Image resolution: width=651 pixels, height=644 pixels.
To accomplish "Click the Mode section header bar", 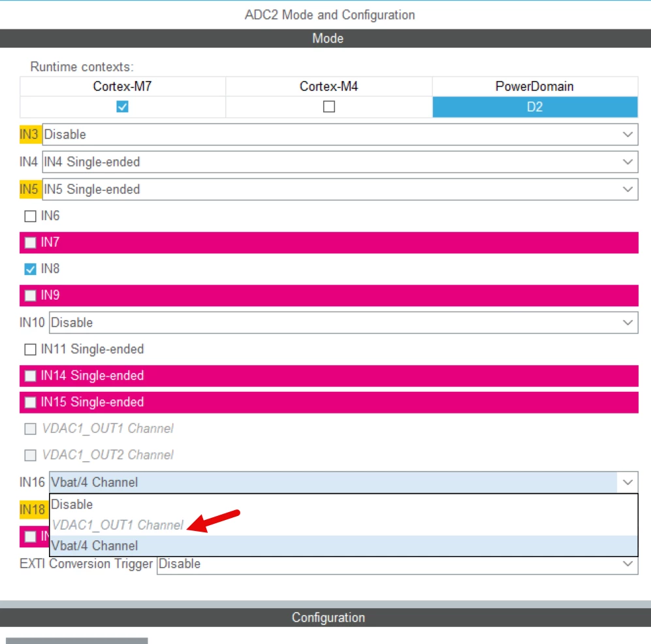I will (325, 38).
